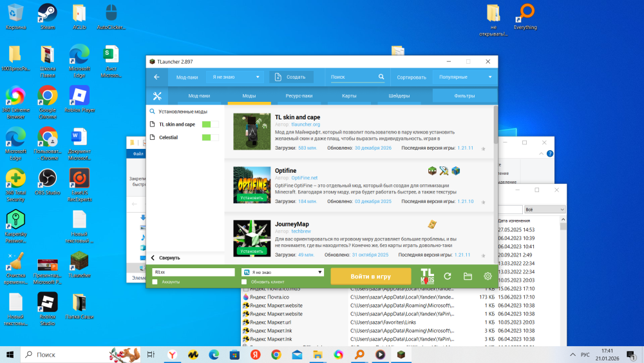Click the search magnifier icon in TLauncher

tap(381, 77)
